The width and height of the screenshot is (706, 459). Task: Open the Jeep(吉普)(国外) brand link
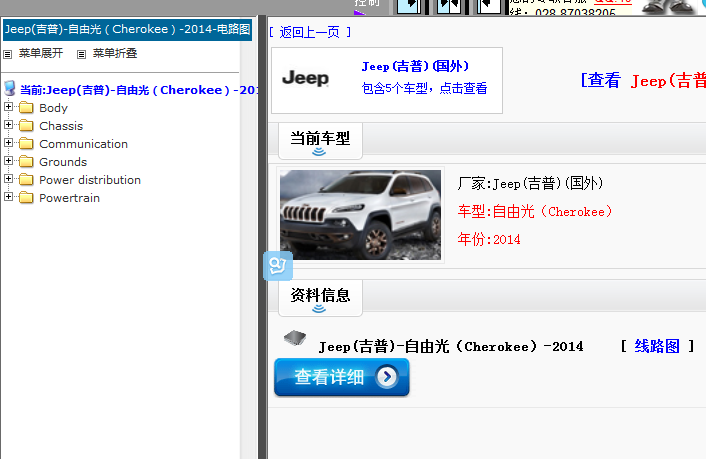pos(415,66)
